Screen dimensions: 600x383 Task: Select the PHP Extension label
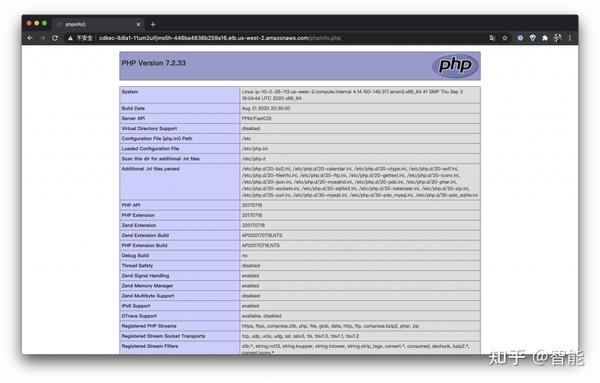pos(138,215)
